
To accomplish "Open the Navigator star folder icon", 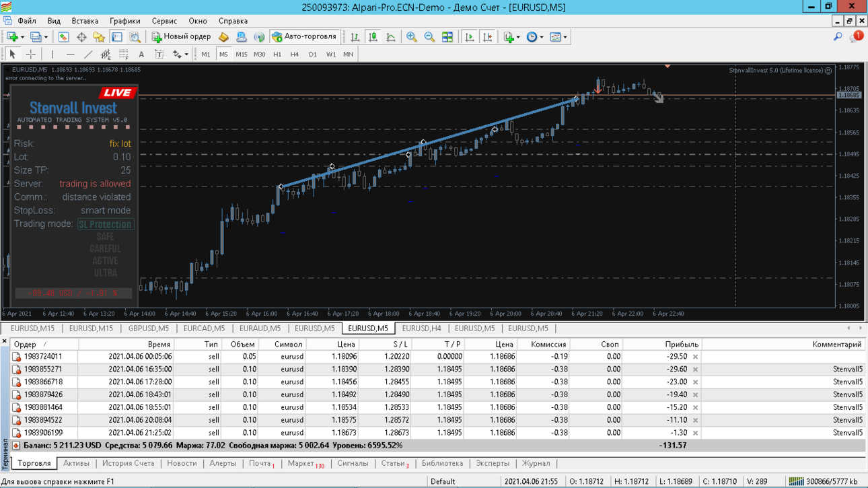I will (x=99, y=37).
